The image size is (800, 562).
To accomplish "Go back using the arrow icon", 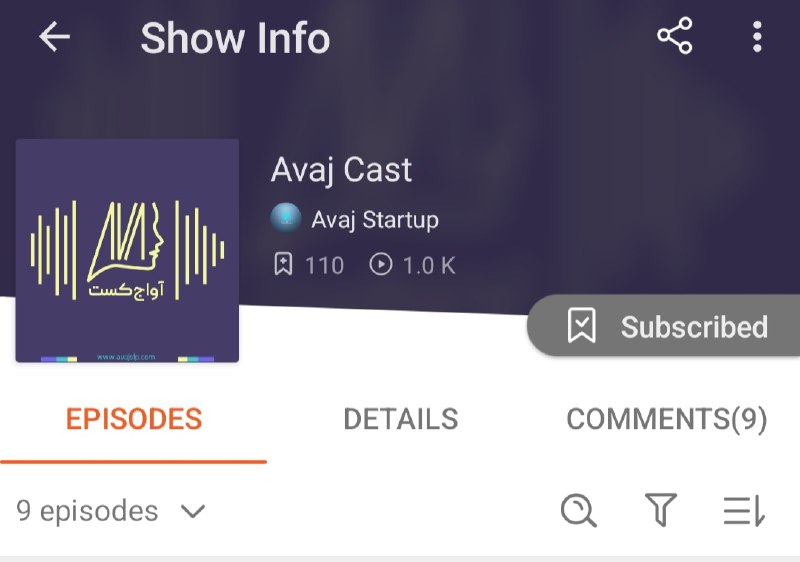I will 54,37.
